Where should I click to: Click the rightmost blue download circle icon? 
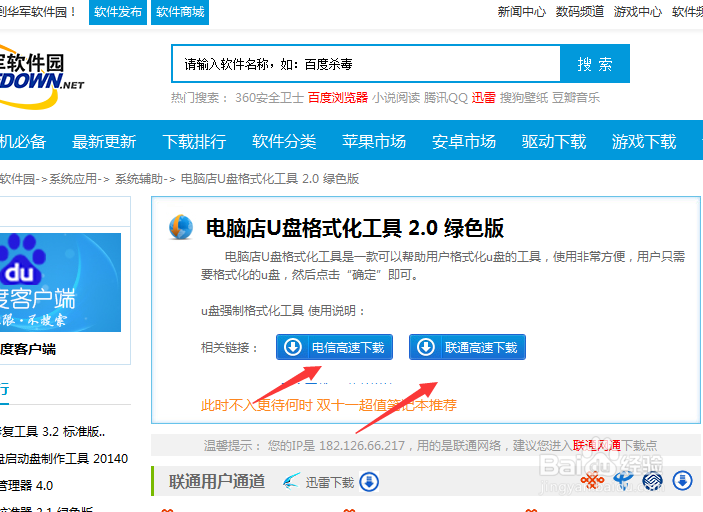(682, 481)
